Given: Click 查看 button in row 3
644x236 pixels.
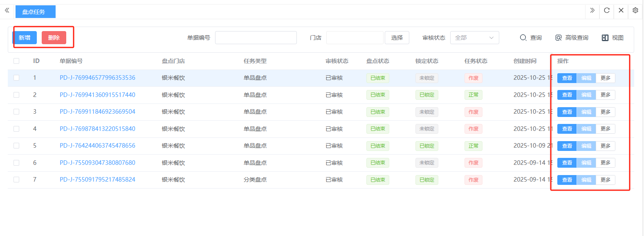Looking at the screenshot, I should click(567, 112).
